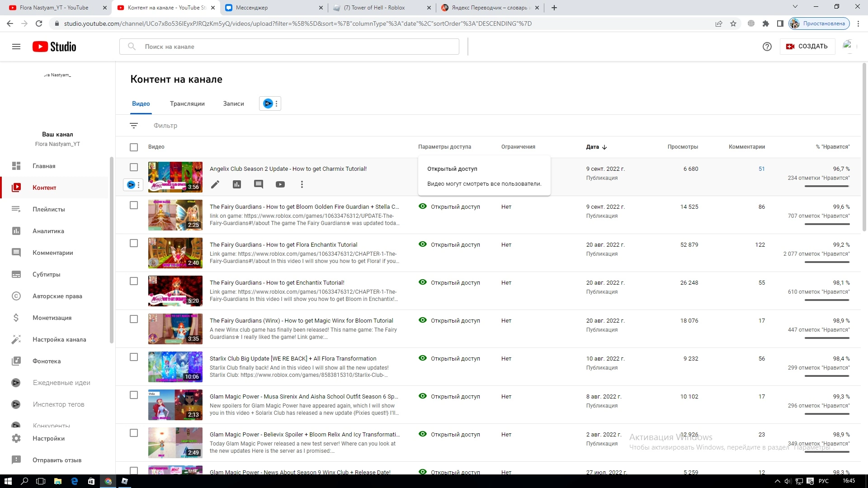Select checkbox for Starlix Club Big Update video

pyautogui.click(x=134, y=357)
